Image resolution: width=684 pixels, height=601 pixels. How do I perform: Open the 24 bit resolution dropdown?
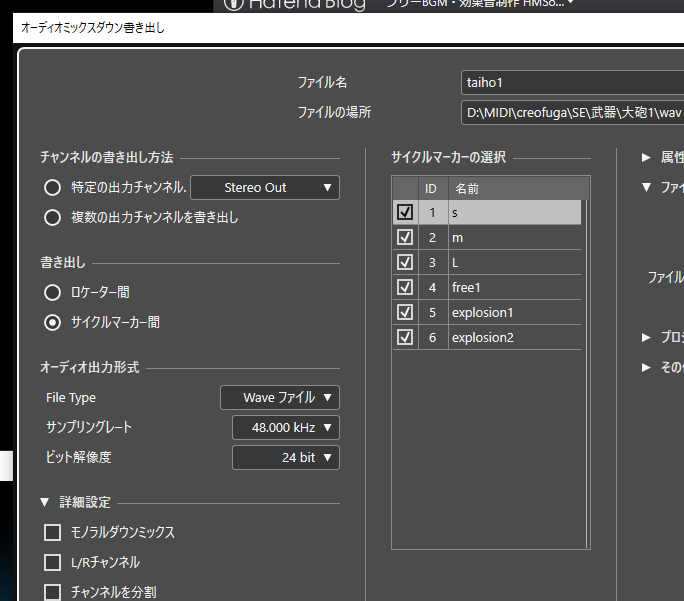(x=286, y=458)
